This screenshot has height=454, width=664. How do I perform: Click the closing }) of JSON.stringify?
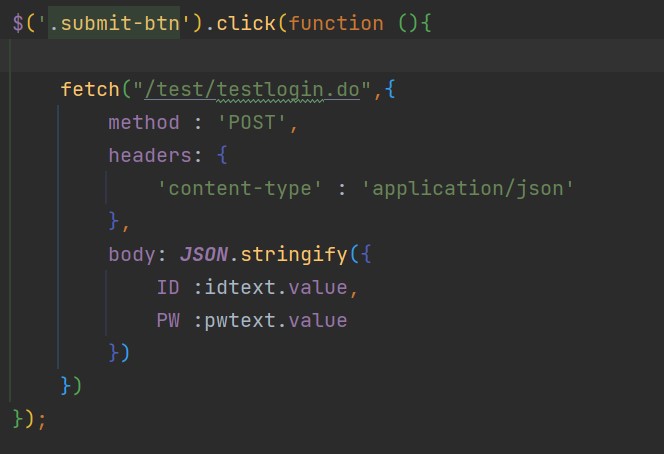pyautogui.click(x=119, y=353)
